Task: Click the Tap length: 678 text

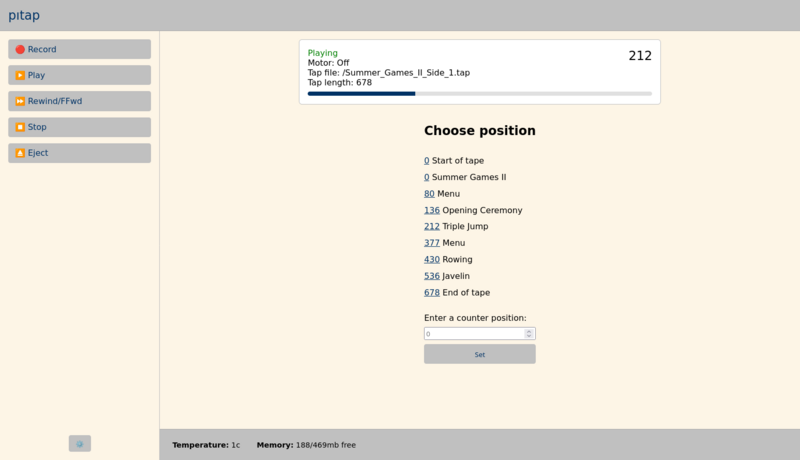Action: [340, 83]
